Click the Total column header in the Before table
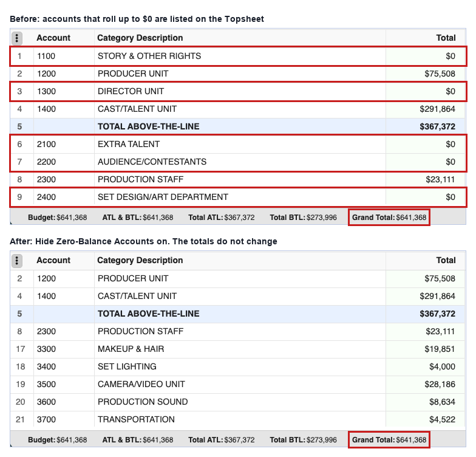 tap(446, 38)
